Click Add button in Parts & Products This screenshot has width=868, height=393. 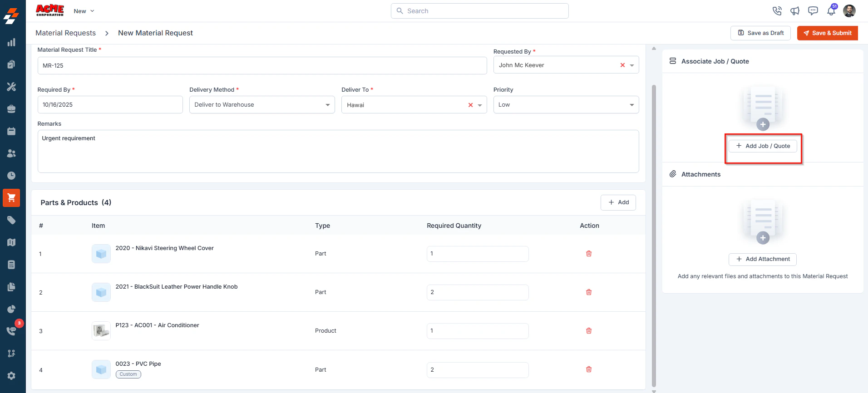pyautogui.click(x=618, y=202)
